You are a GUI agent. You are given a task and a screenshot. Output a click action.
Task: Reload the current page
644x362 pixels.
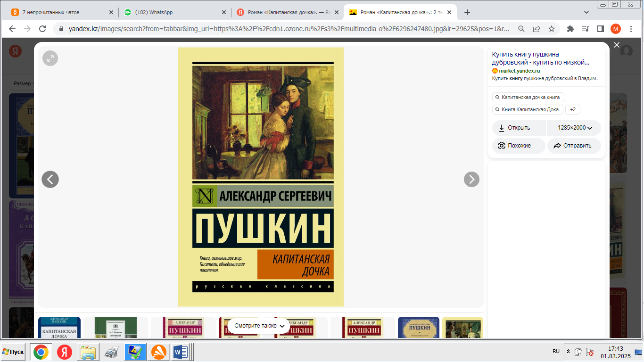click(42, 29)
